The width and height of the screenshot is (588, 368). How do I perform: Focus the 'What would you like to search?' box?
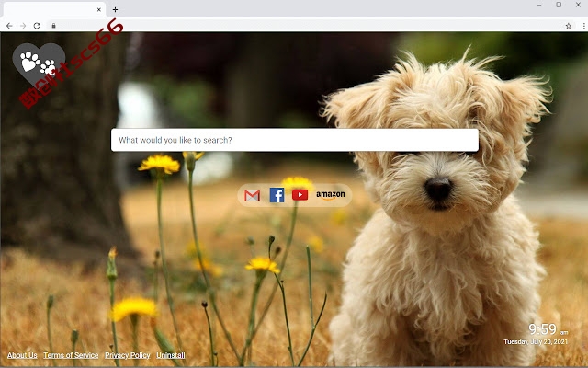pyautogui.click(x=295, y=140)
